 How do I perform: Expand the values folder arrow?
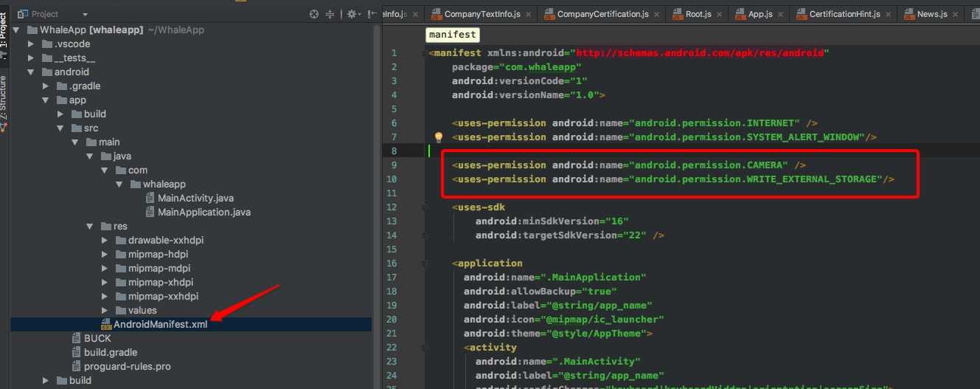pos(104,311)
